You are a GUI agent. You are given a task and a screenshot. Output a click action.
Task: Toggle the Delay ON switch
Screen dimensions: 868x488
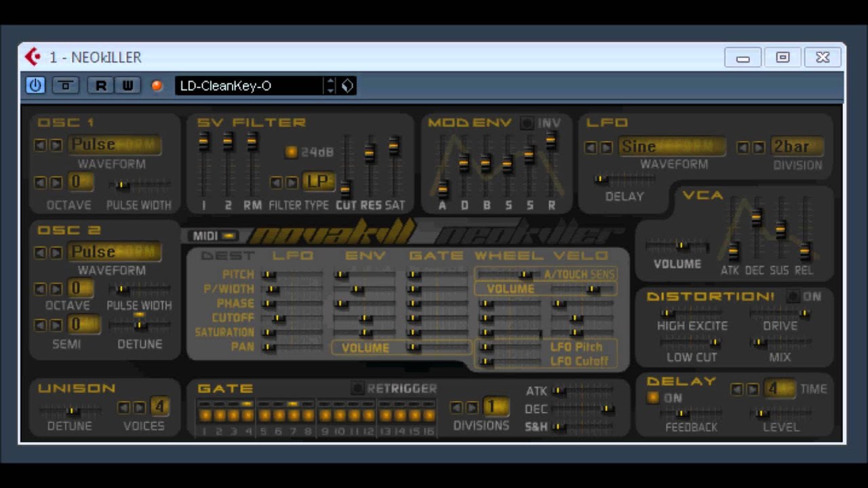(x=653, y=398)
